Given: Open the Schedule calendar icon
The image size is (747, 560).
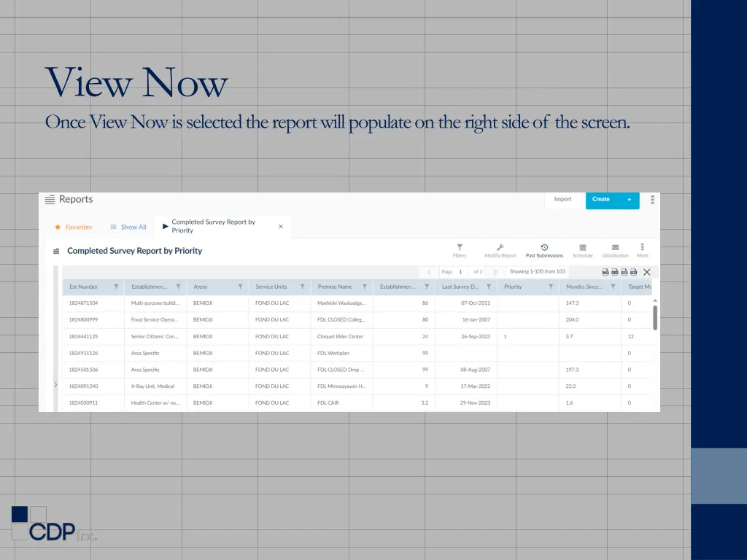Looking at the screenshot, I should pyautogui.click(x=583, y=249).
